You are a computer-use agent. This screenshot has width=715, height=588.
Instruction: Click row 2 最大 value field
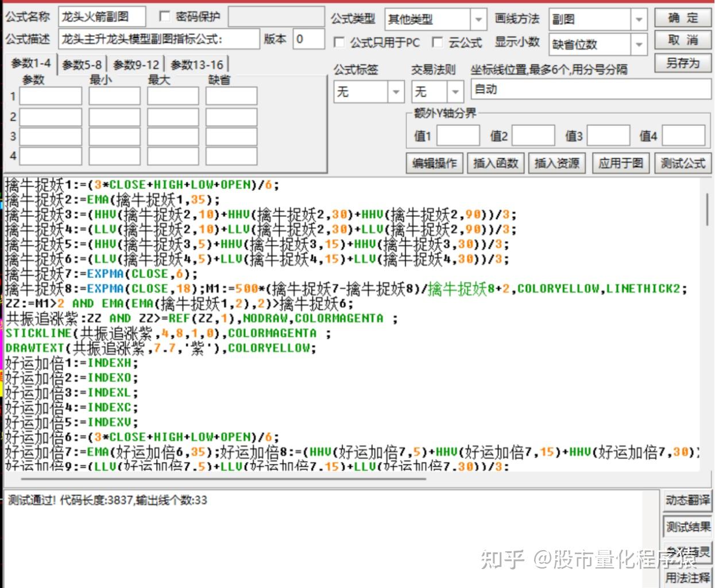173,117
